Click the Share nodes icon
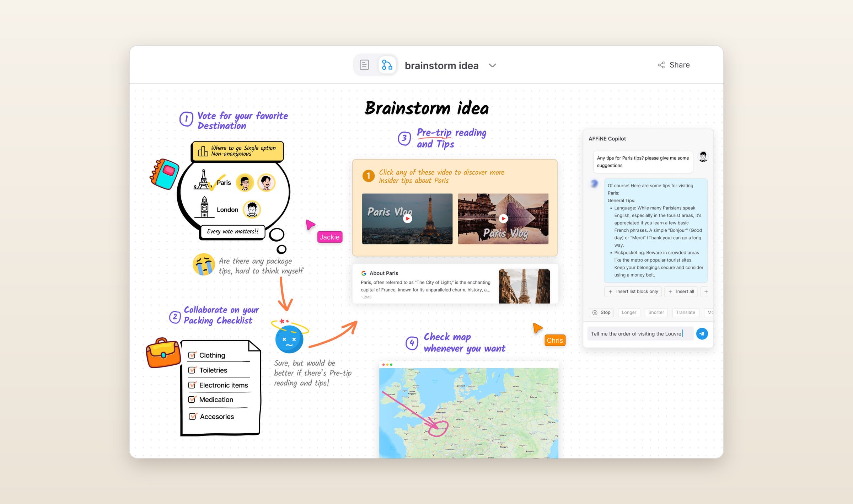Screen dimensions: 853x504 [661, 65]
